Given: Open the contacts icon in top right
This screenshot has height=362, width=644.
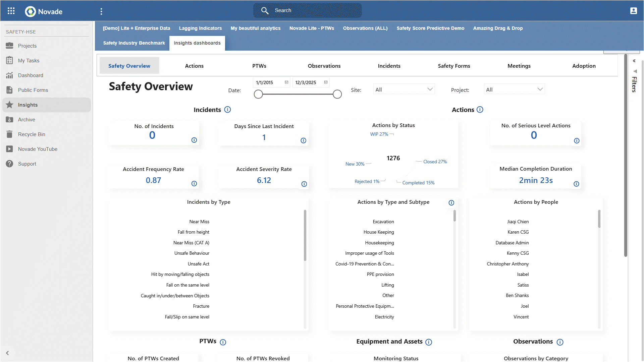Looking at the screenshot, I should pos(634,11).
